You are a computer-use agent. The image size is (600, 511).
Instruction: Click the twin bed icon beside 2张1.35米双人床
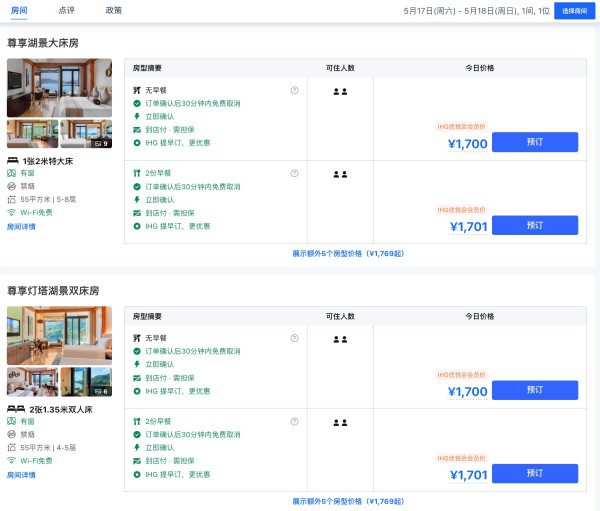16,409
